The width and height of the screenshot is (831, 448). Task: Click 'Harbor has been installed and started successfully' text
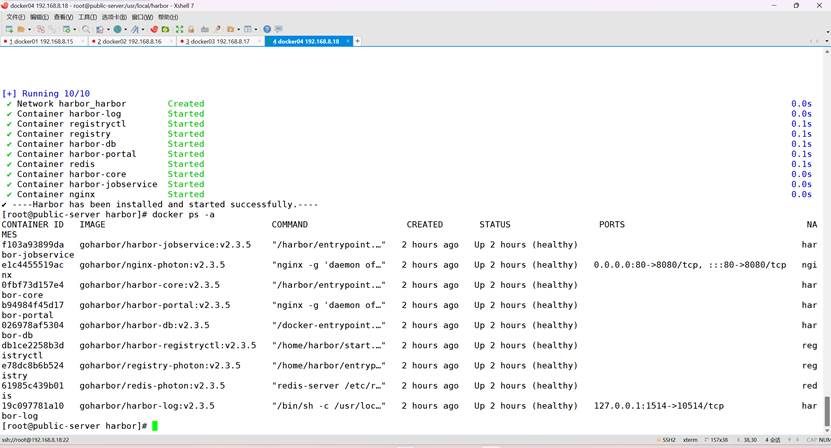(x=162, y=204)
